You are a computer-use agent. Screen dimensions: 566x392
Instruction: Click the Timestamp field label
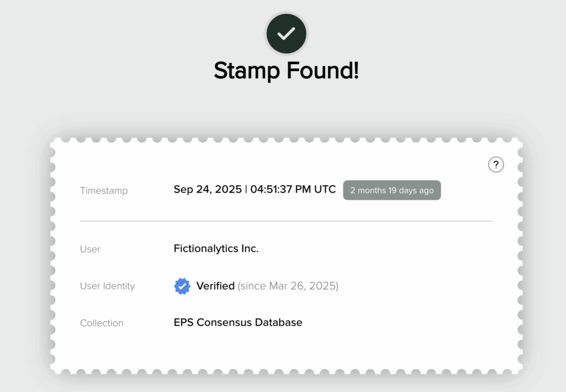click(x=103, y=190)
